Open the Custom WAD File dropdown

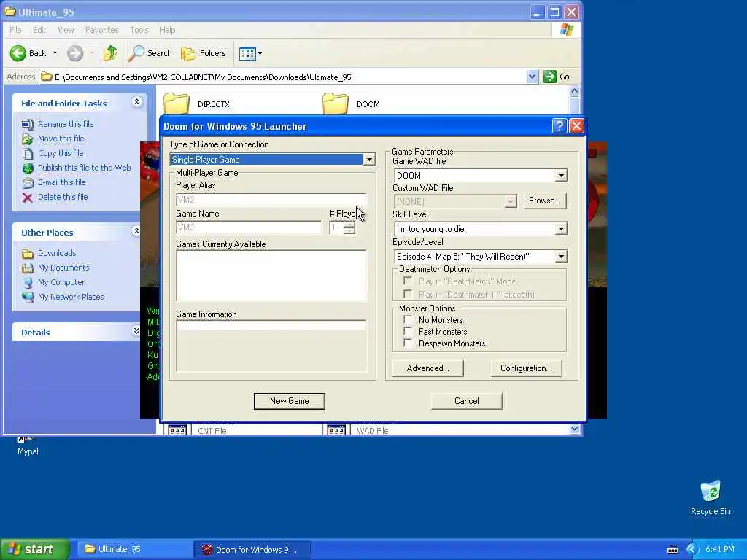(x=510, y=202)
